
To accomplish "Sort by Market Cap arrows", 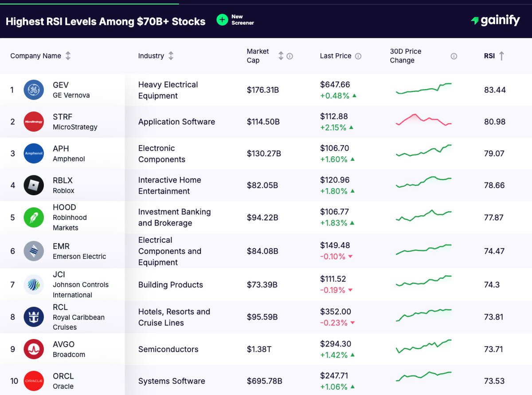I will pos(281,56).
